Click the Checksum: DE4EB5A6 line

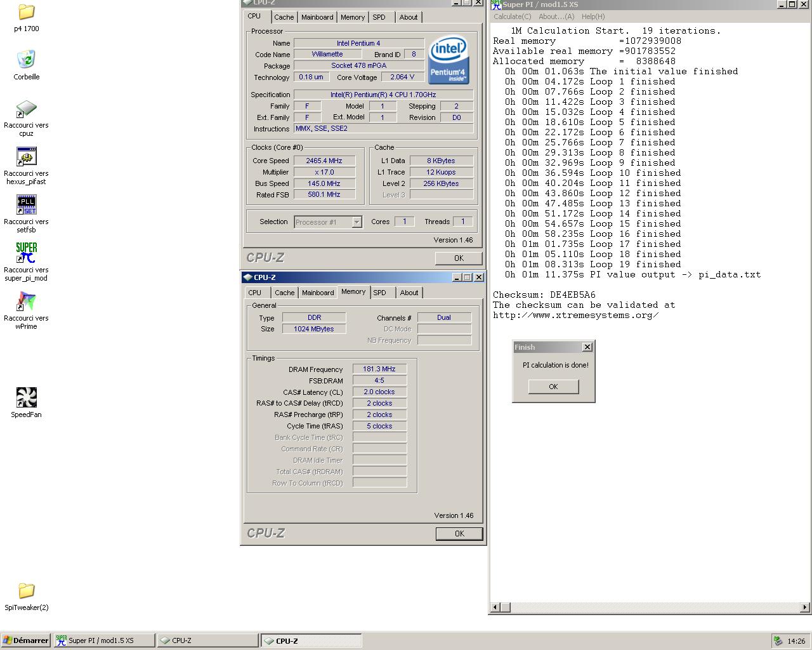544,295
